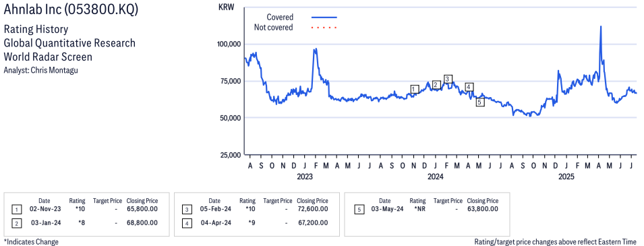
Task: Click table index box 2
Action: pos(16,224)
